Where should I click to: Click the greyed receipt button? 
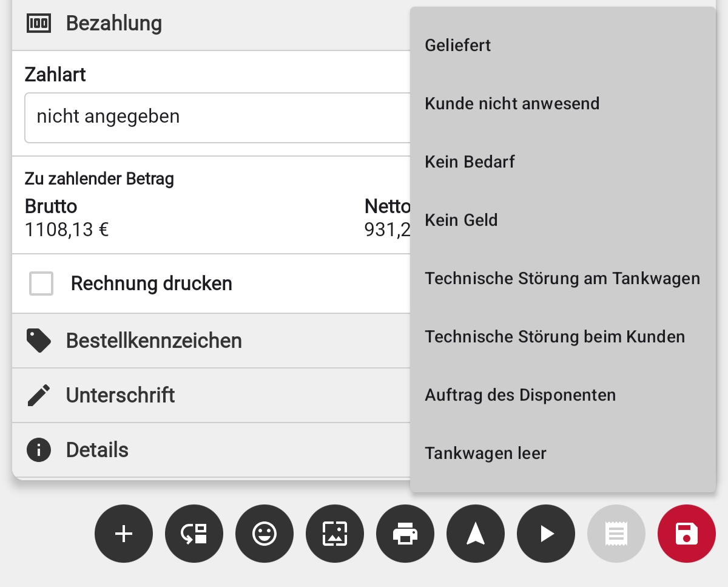tap(616, 534)
